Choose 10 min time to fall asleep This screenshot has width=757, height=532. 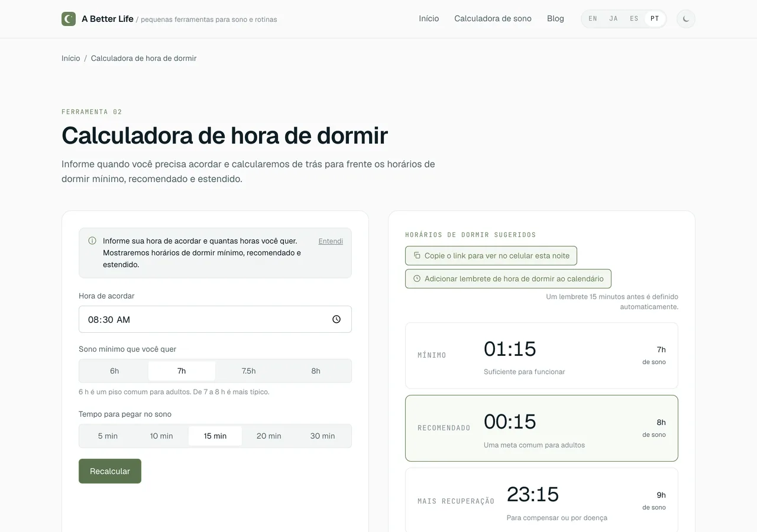pyautogui.click(x=161, y=436)
